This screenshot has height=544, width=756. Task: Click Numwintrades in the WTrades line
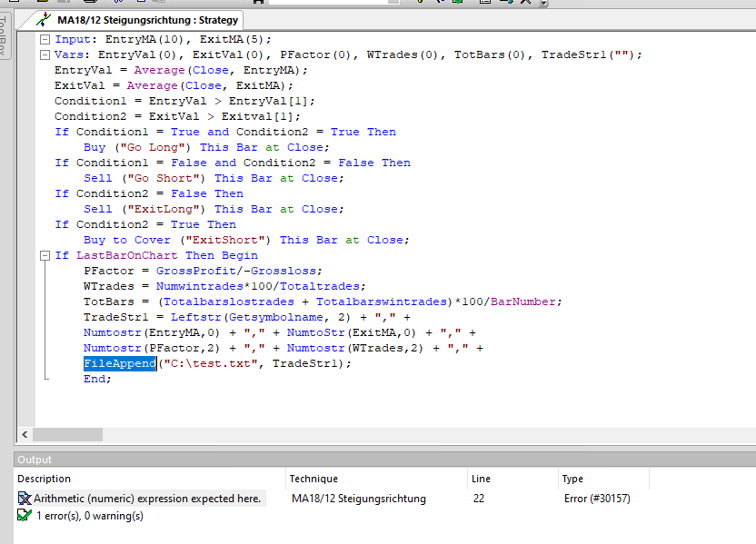(200, 286)
